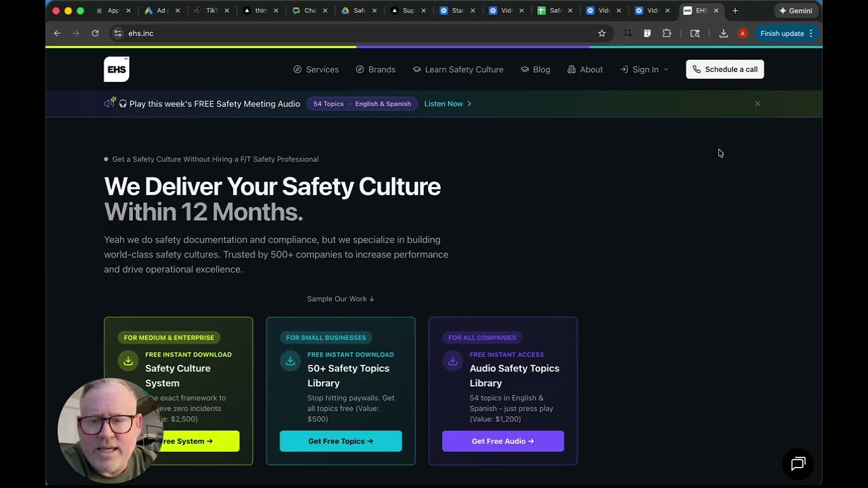Click the screenshot capture toolbar icon
The image size is (868, 488).
[628, 33]
